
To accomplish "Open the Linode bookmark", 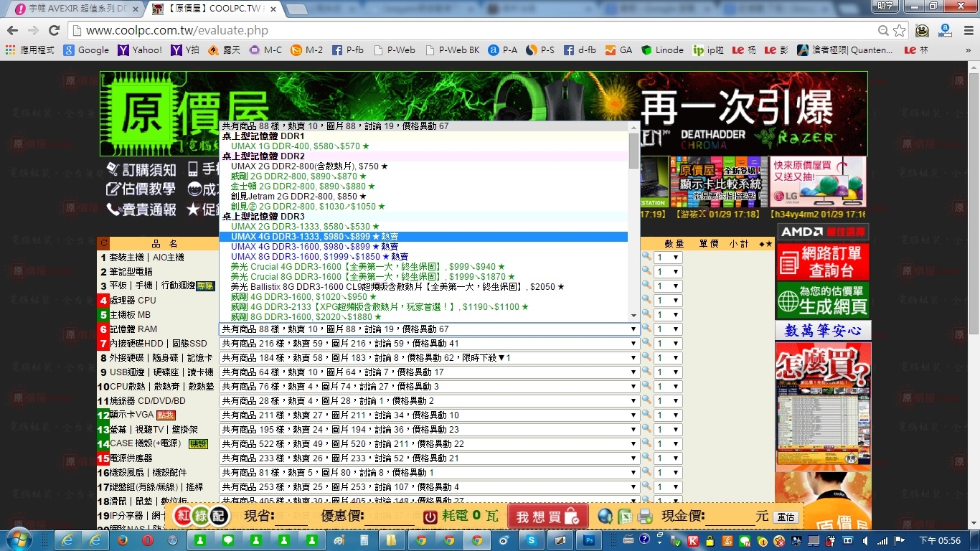I will 662,50.
